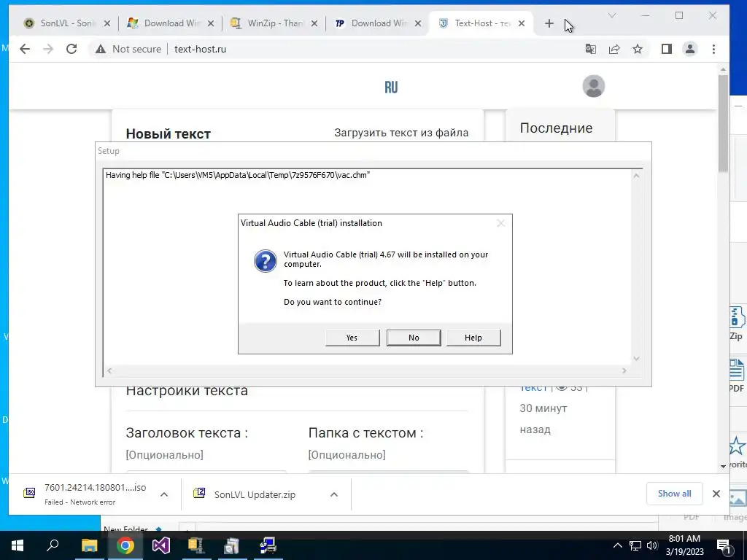Close the Virtual Audio Cable installation dialog
This screenshot has height=560, width=747.
point(500,223)
